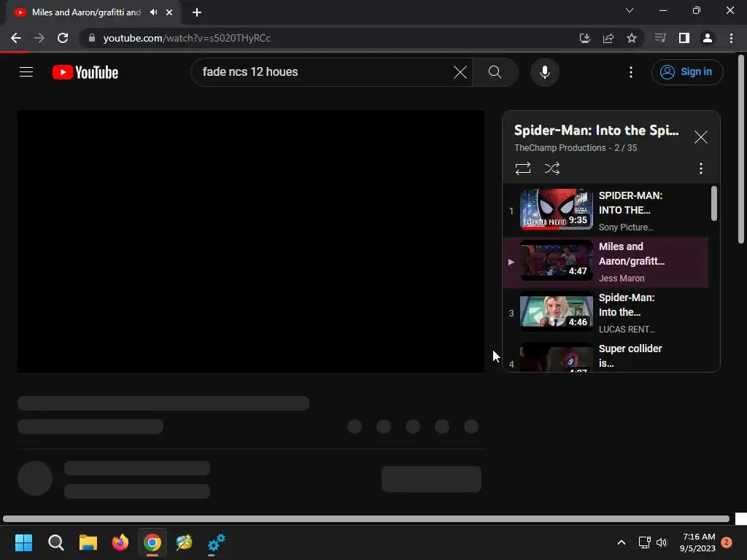747x560 pixels.
Task: Open Super collider is... playlist video
Action: (605, 356)
